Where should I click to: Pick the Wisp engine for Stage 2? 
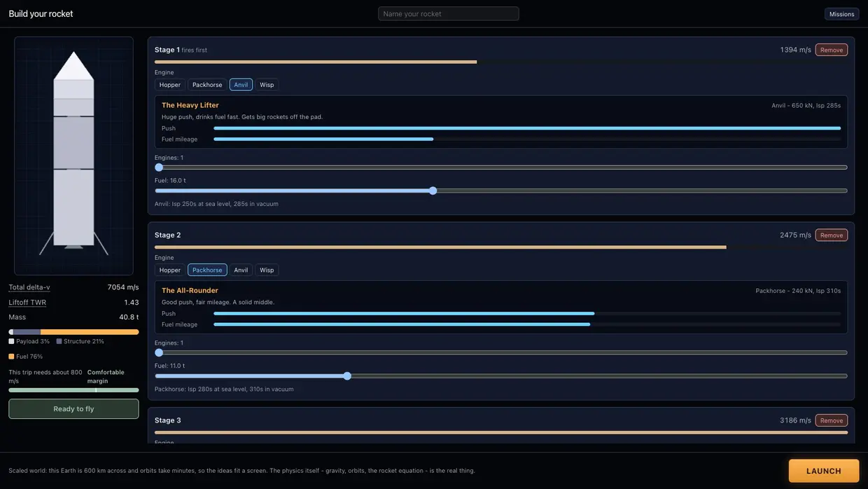267,270
